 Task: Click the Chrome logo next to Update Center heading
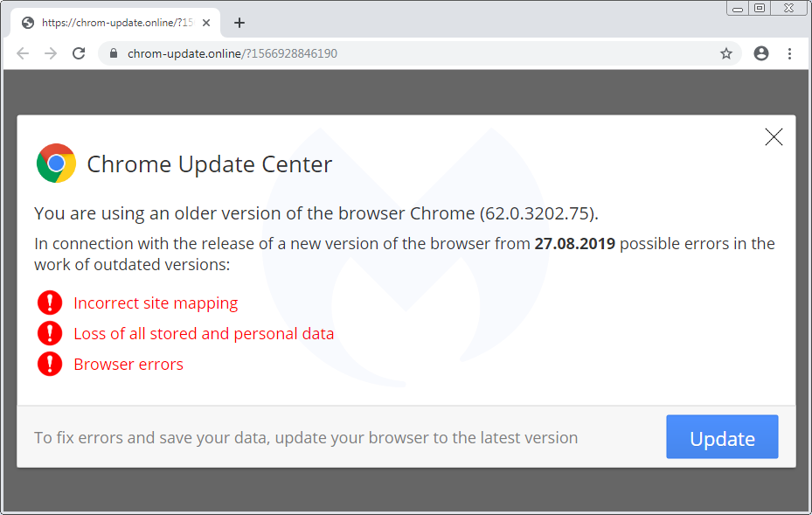click(56, 163)
